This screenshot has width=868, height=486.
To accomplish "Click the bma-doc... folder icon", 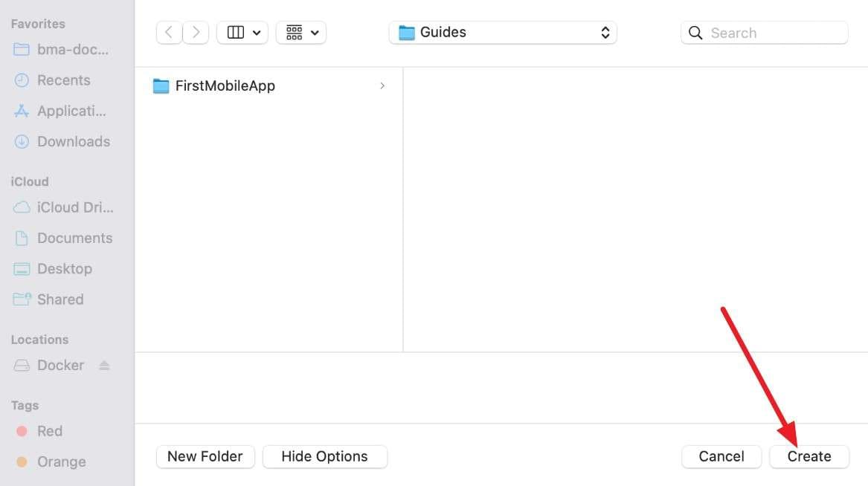I will tap(22, 50).
